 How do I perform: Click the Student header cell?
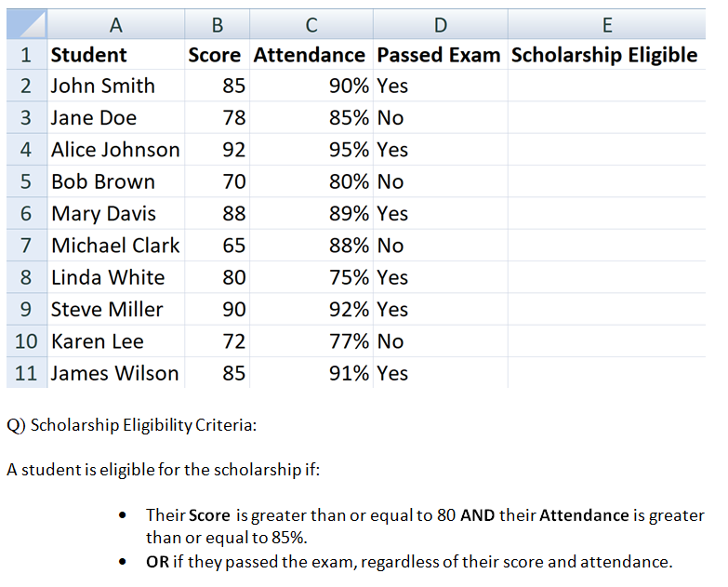click(115, 55)
